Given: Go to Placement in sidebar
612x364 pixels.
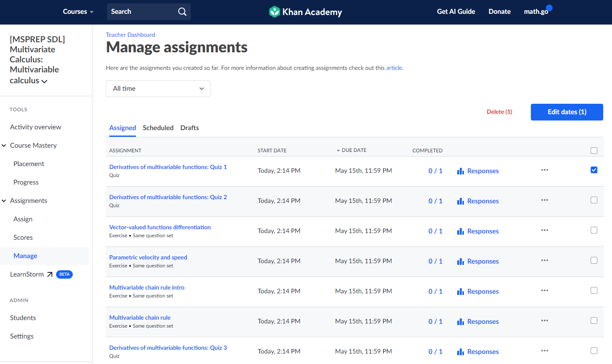Looking at the screenshot, I should [x=29, y=164].
